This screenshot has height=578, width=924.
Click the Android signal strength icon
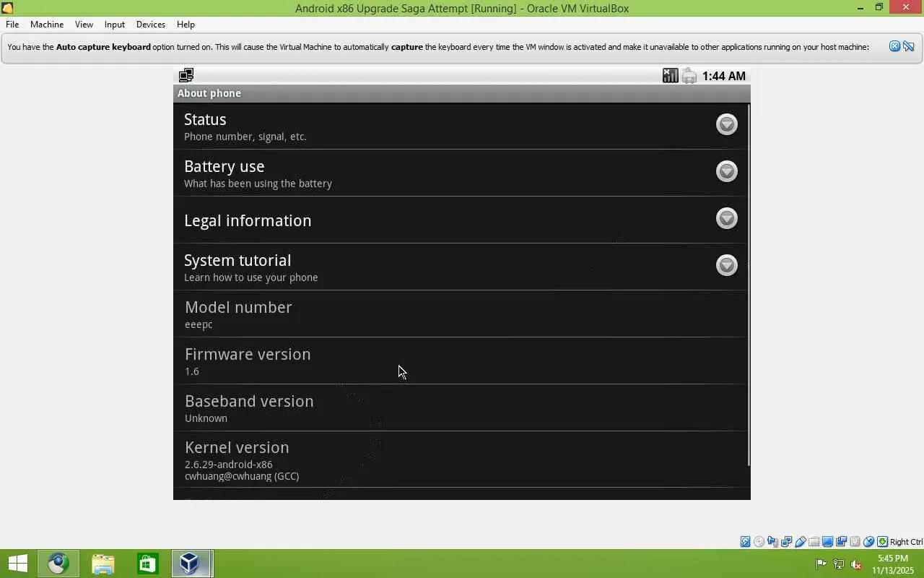tap(671, 75)
